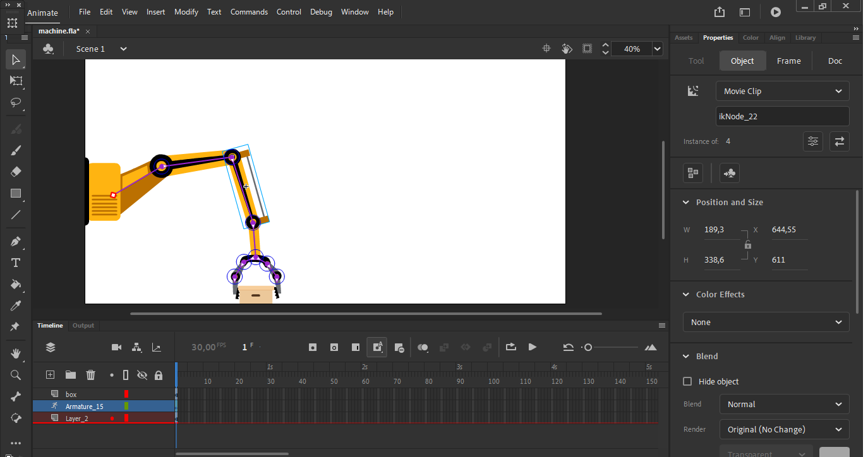This screenshot has width=868, height=457.
Task: Edit the ikNode_22 instance name field
Action: (782, 116)
